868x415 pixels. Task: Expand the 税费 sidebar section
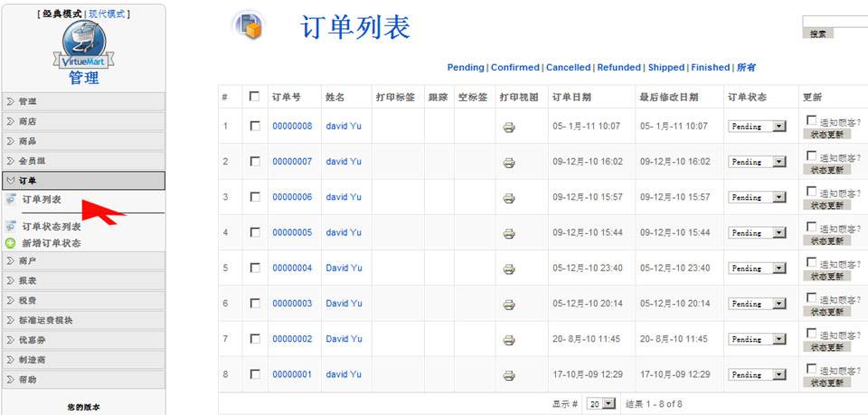point(83,300)
